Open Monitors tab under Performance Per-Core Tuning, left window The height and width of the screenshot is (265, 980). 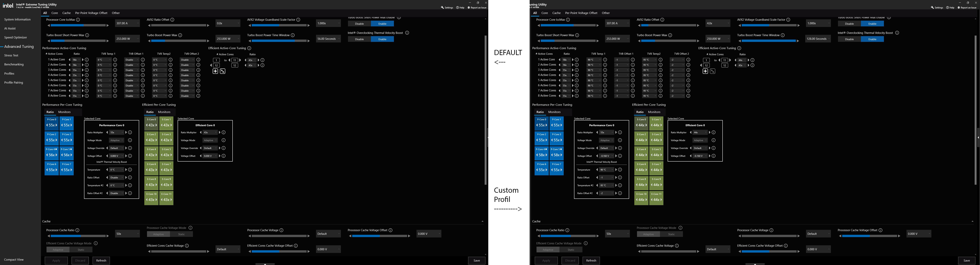[x=64, y=112]
